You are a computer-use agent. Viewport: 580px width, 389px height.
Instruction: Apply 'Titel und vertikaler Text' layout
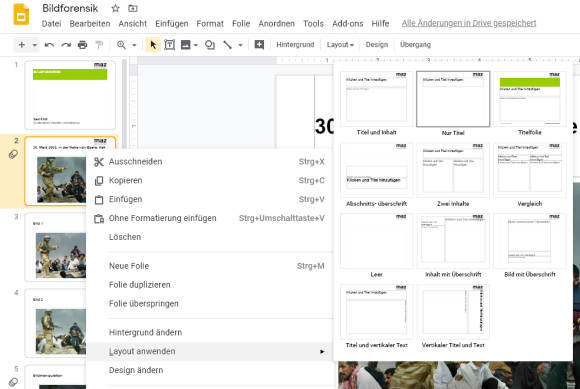coord(376,317)
